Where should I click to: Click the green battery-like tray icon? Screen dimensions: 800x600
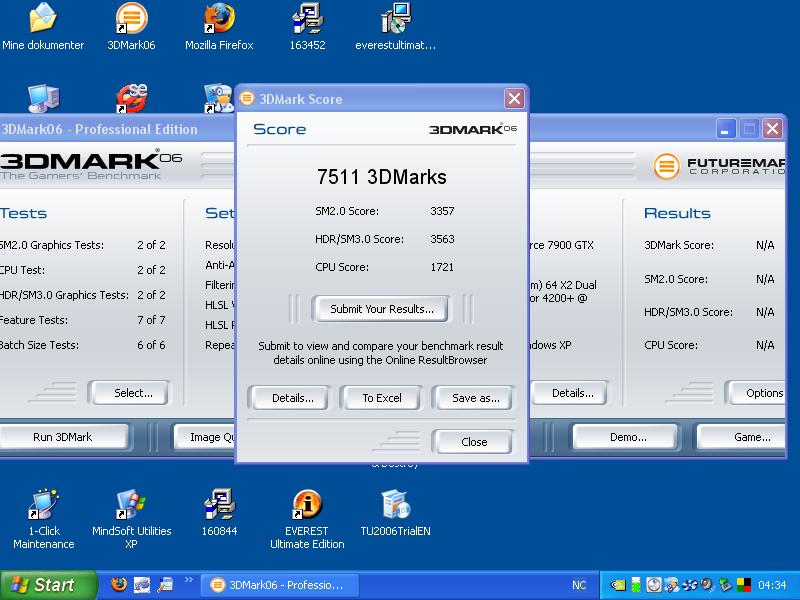tap(636, 585)
